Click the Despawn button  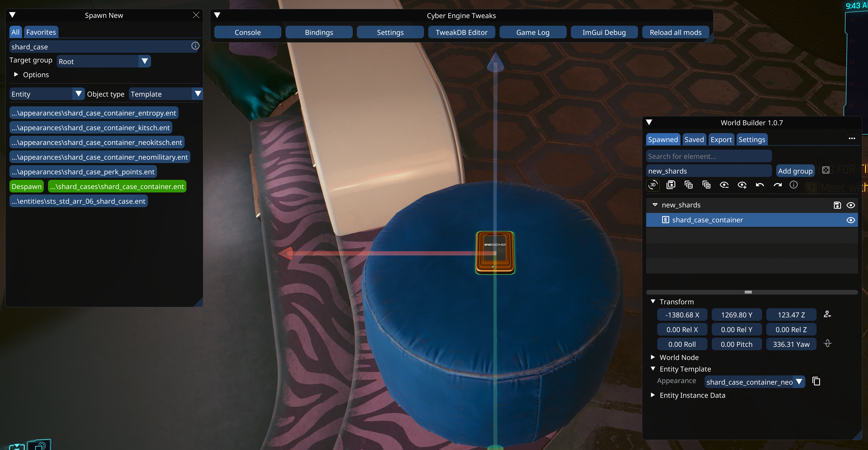[26, 187]
